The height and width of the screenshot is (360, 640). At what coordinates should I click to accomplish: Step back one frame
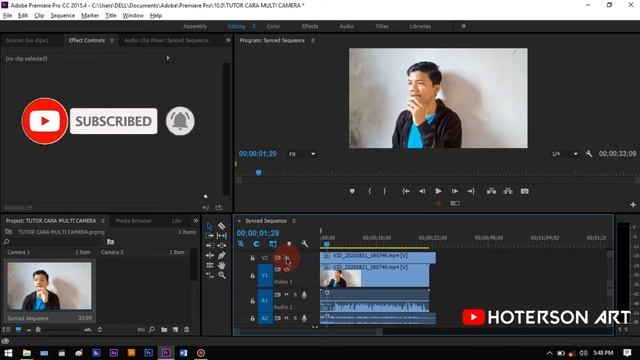pos(422,191)
